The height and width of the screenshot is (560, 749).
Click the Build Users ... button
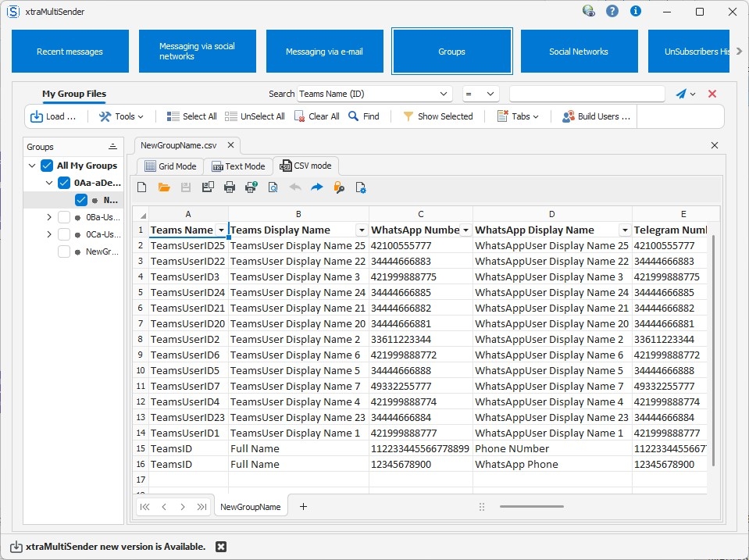596,116
